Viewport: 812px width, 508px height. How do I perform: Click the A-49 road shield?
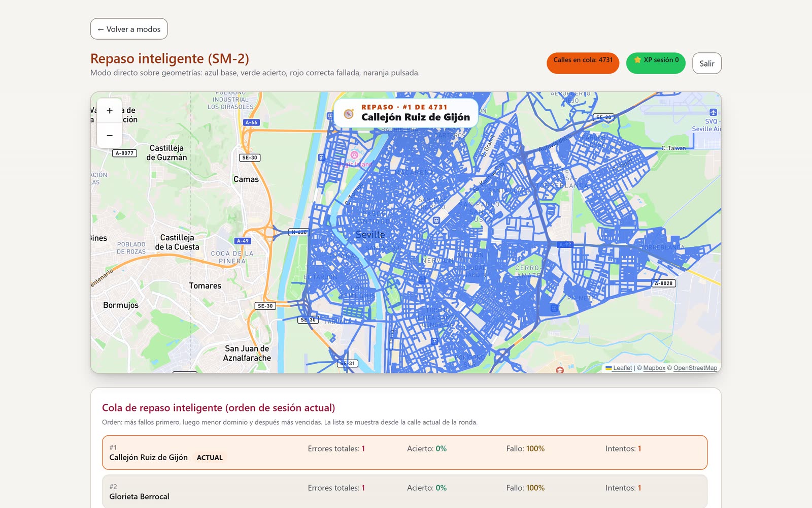243,241
